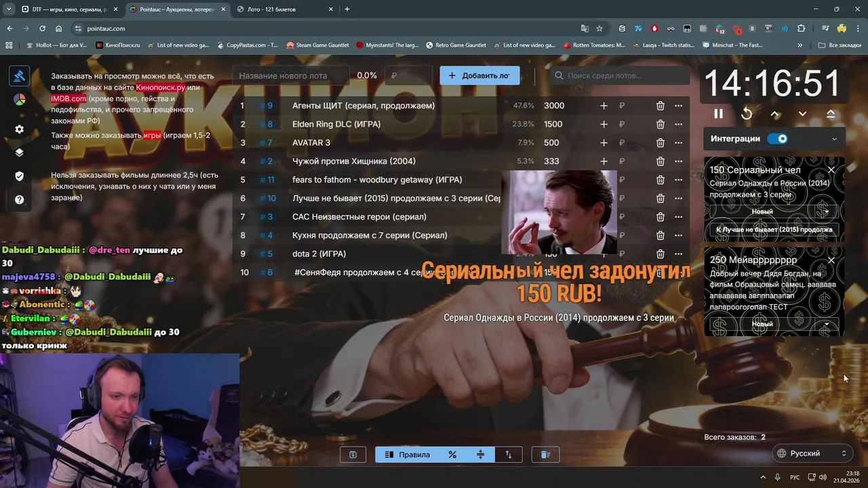Delete the AVATAR 3 lot
This screenshot has width=868, height=488.
pos(660,143)
